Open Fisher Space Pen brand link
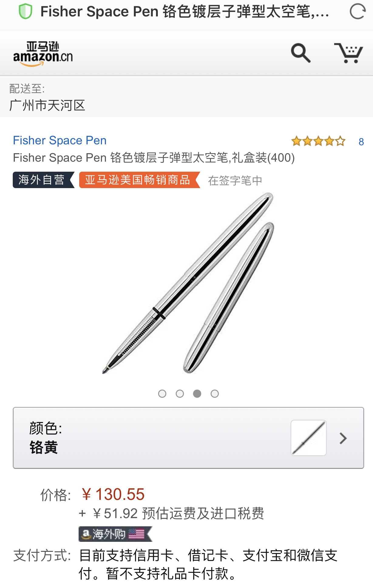 pos(60,140)
